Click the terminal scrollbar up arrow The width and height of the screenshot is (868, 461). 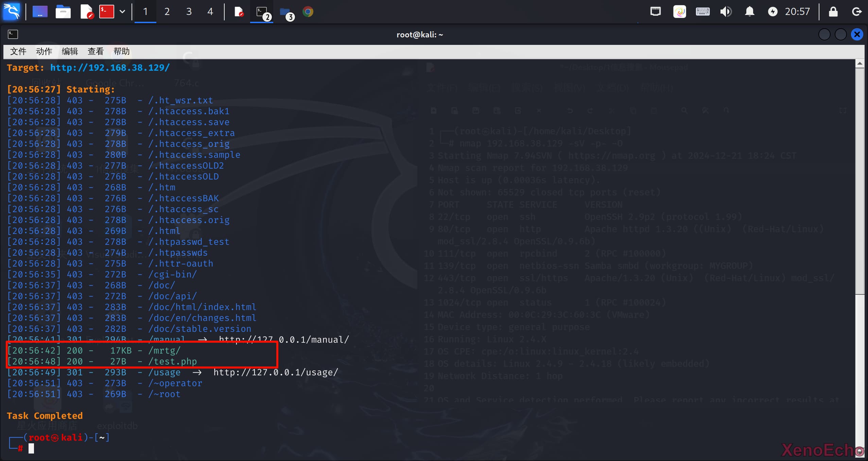(x=860, y=64)
